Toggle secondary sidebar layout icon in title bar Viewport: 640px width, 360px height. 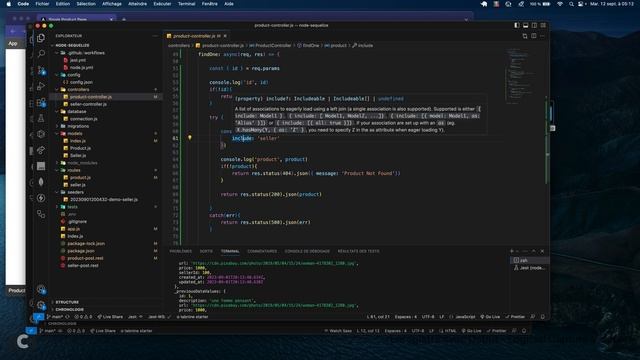coord(534,25)
